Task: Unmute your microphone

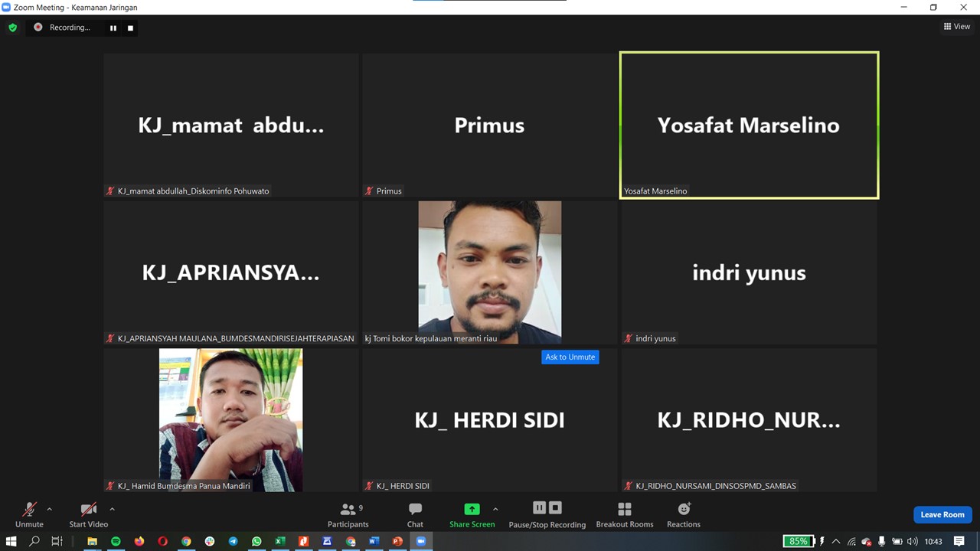Action: click(x=29, y=515)
